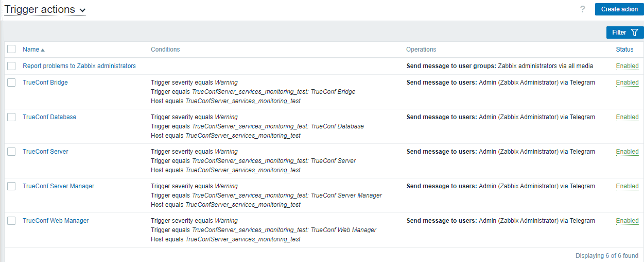The height and width of the screenshot is (262, 644).
Task: Open the TrueConf Server Manager action
Action: pos(59,186)
